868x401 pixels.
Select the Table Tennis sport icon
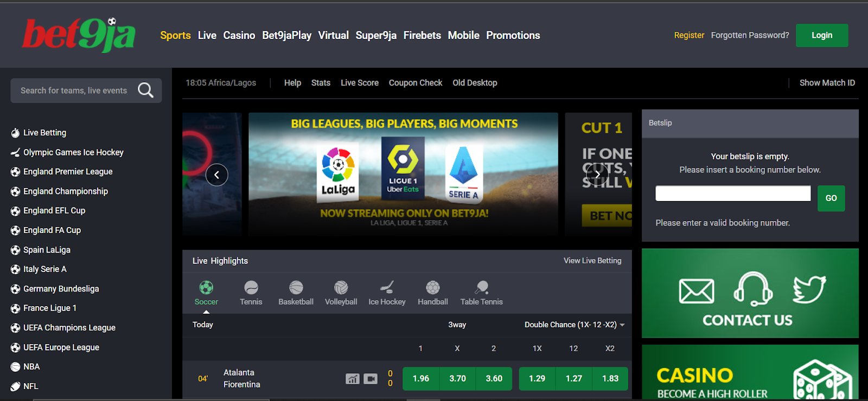coord(482,287)
